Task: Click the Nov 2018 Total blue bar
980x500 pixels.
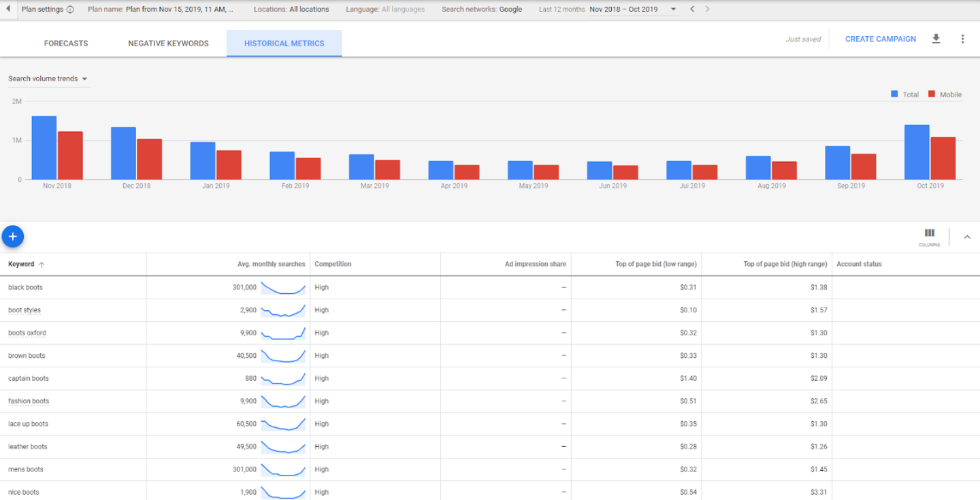Action: [44, 148]
